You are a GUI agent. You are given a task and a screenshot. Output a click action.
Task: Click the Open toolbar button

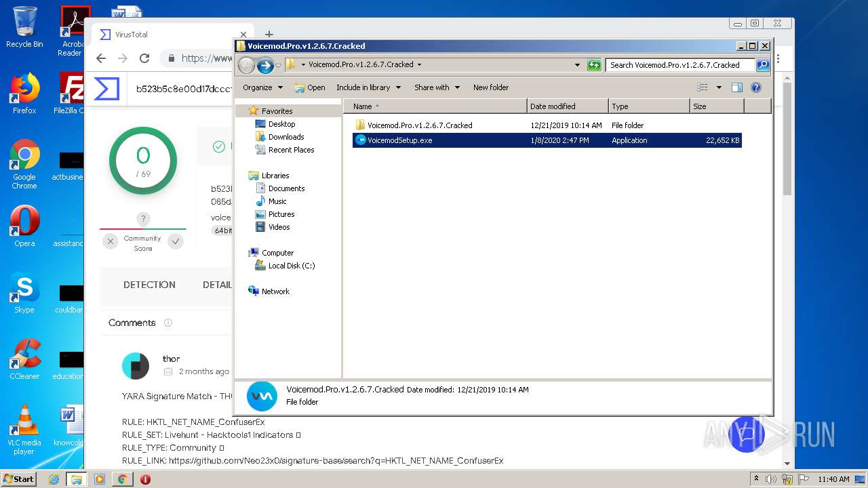(310, 87)
